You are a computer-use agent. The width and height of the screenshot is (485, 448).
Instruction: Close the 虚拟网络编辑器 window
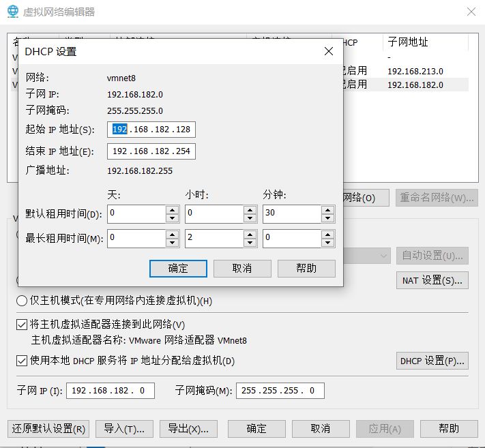[471, 12]
